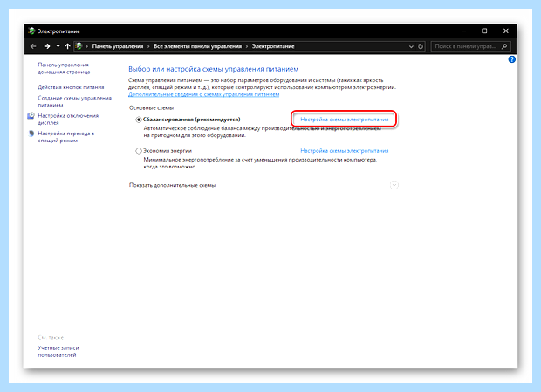Viewport: 541px width, 392px height.
Task: Click 'Показать дополнительные схемы' text
Action: point(172,185)
